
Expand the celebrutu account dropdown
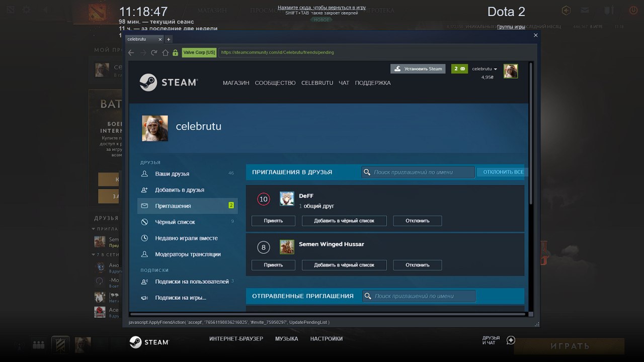[485, 69]
